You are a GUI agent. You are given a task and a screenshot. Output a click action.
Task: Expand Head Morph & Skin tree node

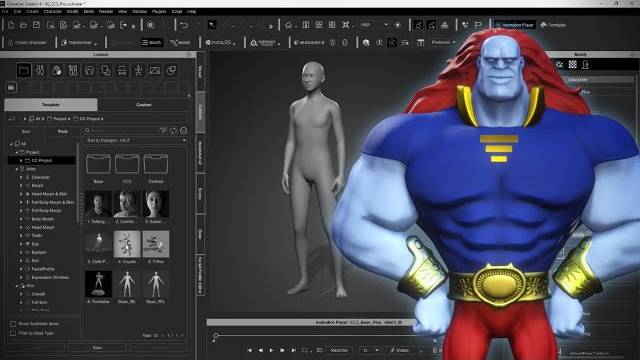pos(21,194)
